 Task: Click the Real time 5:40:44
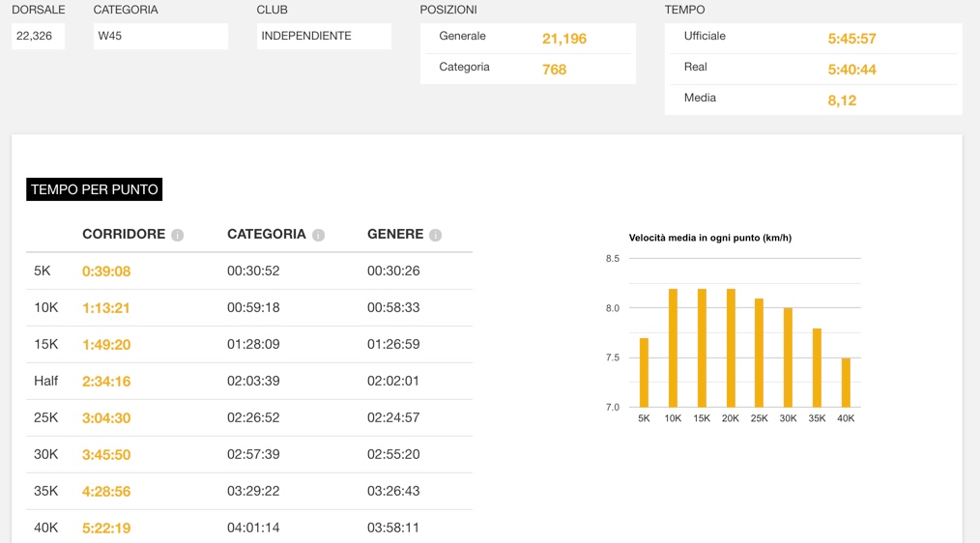pos(851,70)
